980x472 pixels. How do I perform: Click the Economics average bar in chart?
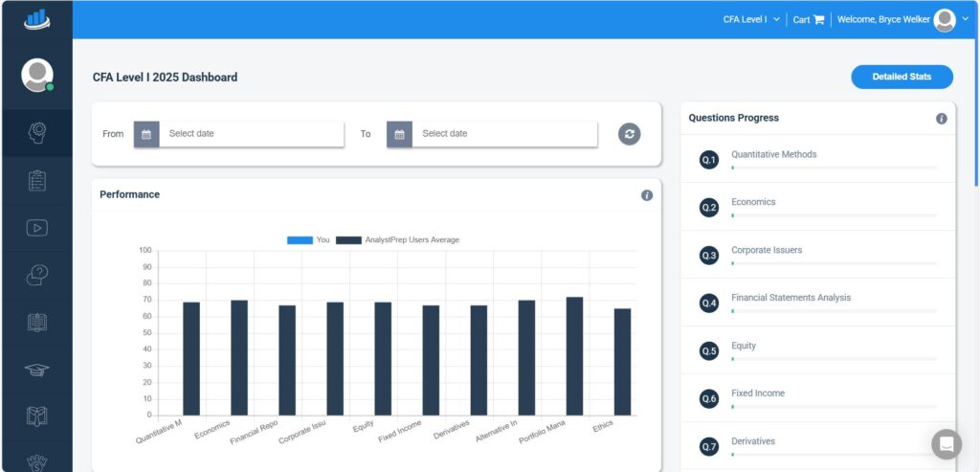[239, 358]
